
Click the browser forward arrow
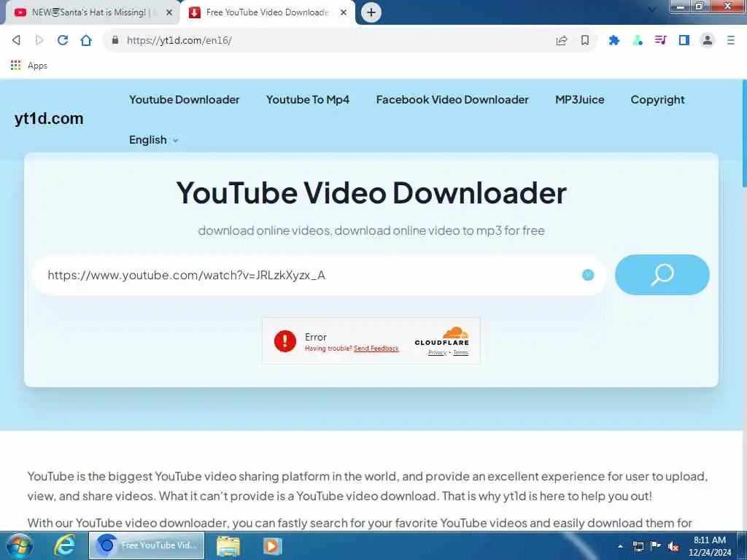click(x=39, y=40)
